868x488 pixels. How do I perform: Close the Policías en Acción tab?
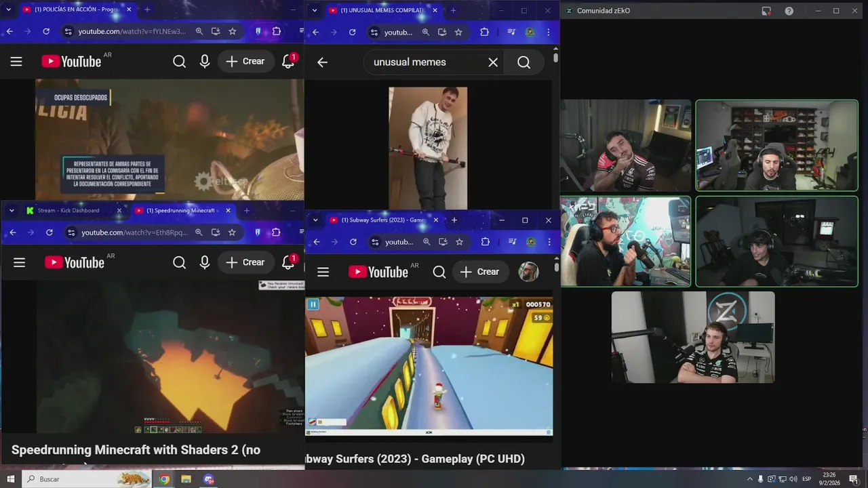129,9
